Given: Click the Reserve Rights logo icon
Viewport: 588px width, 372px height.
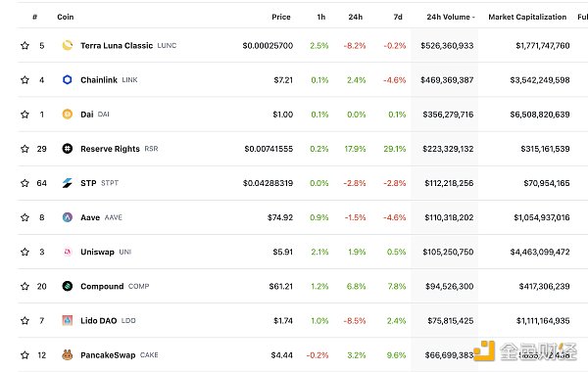Looking at the screenshot, I should 67,149.
